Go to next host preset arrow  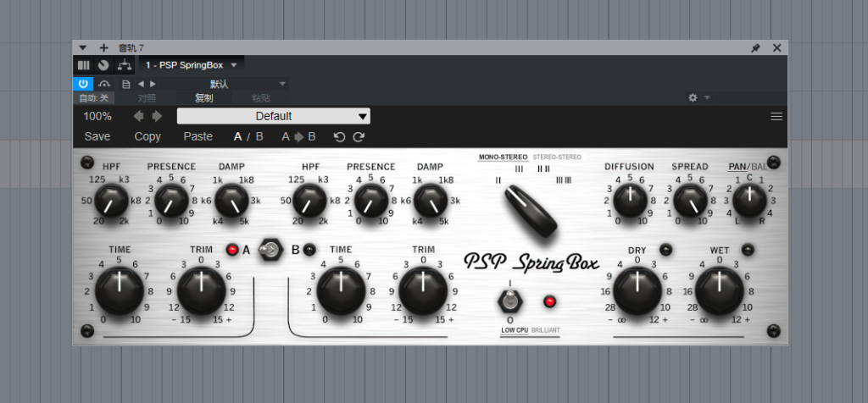tap(153, 84)
